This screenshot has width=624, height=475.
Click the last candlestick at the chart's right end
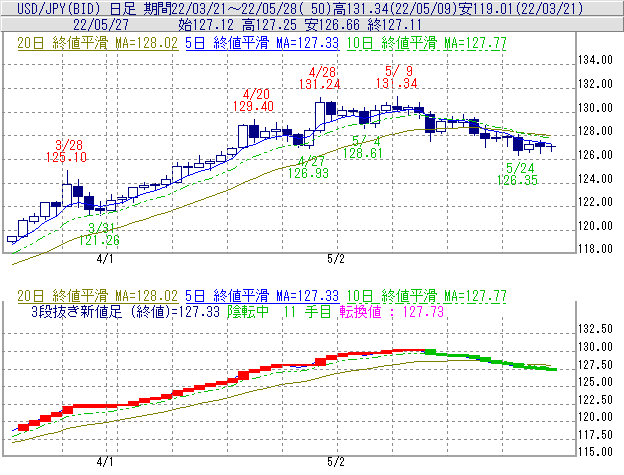551,147
